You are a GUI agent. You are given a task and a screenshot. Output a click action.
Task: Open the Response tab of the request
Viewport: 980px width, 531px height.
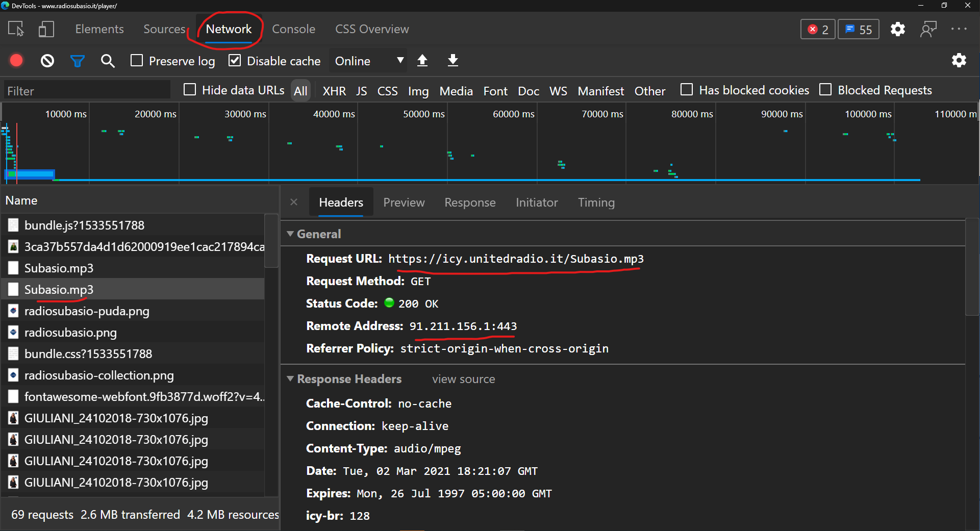pyautogui.click(x=470, y=203)
